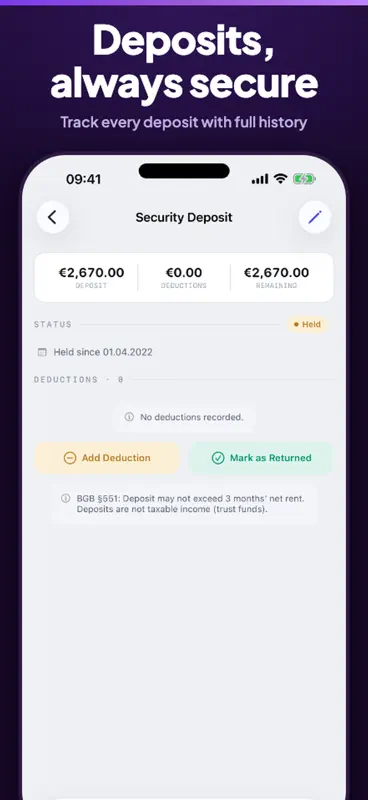Tap the cellular signal bars icon
368x800 pixels.
click(x=260, y=179)
